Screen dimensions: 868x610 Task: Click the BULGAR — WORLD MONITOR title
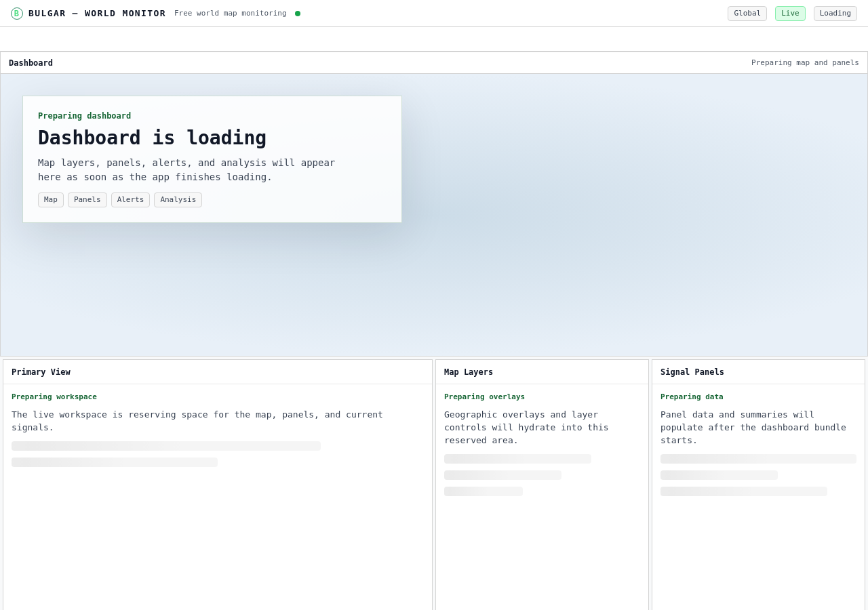pyautogui.click(x=97, y=14)
